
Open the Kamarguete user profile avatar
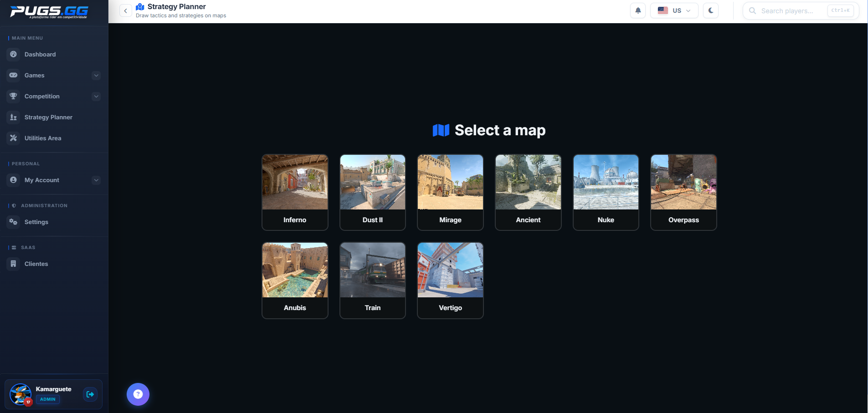[x=21, y=394]
